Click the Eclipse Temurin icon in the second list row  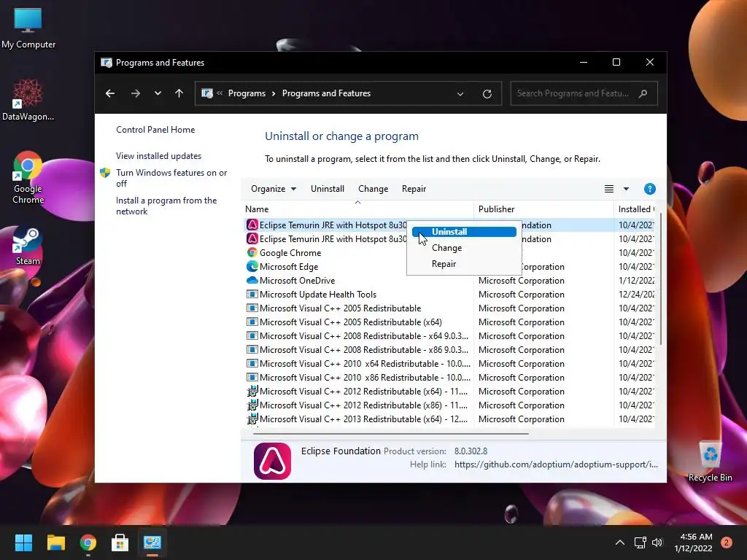(252, 238)
